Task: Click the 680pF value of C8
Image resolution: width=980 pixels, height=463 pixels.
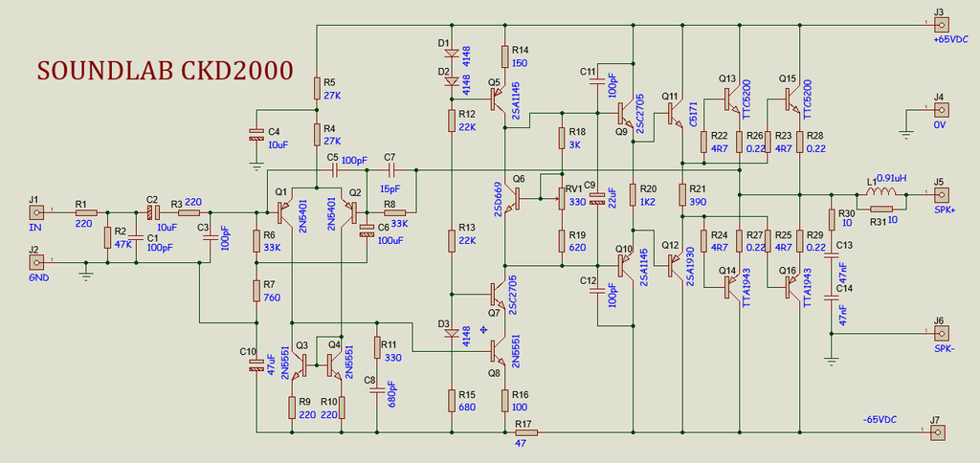Action: (x=391, y=393)
